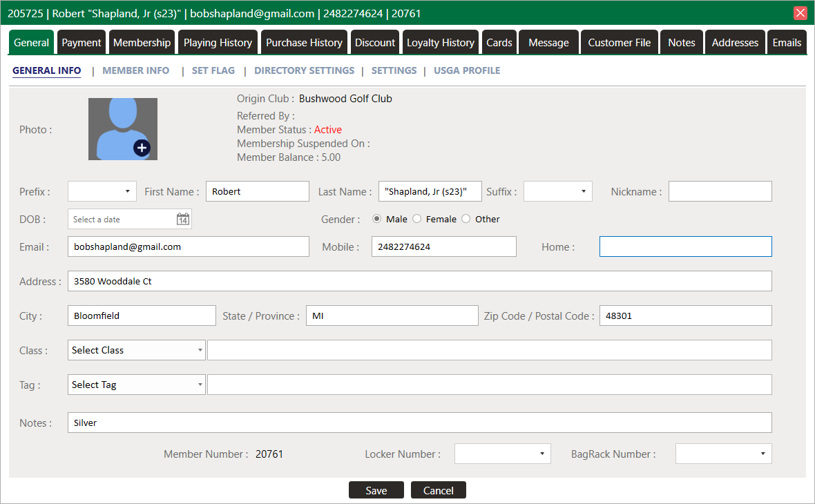Expand the BagRack Number dropdown
The width and height of the screenshot is (815, 504).
[x=723, y=454]
